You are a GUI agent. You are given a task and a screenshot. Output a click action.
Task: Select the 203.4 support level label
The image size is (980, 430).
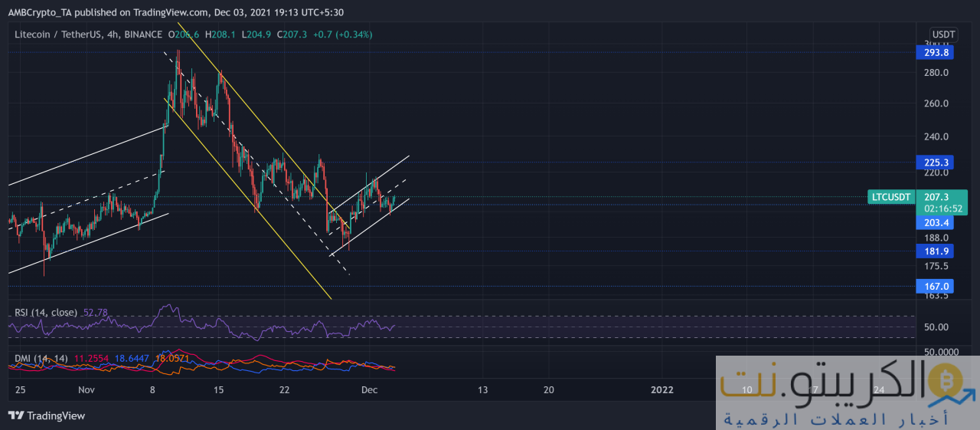pos(935,223)
